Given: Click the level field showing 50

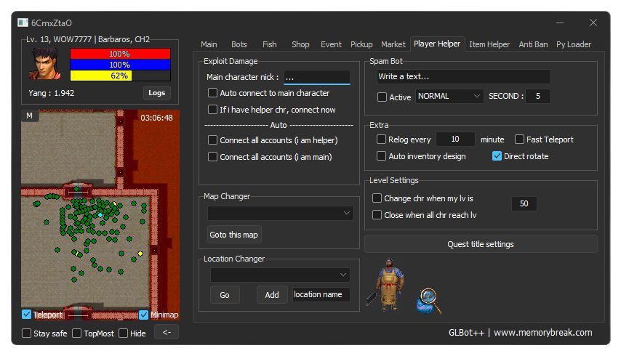Looking at the screenshot, I should [524, 203].
